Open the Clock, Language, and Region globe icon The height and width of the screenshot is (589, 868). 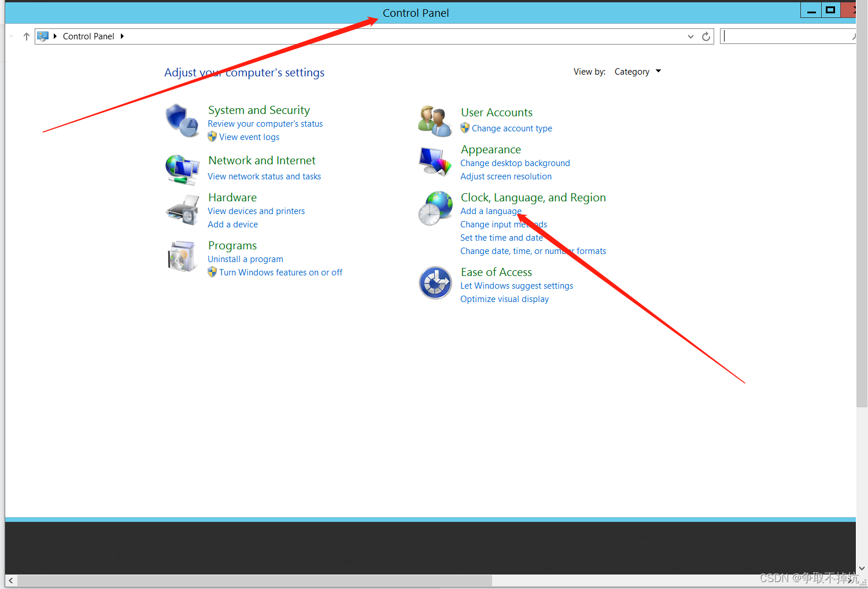(x=435, y=208)
